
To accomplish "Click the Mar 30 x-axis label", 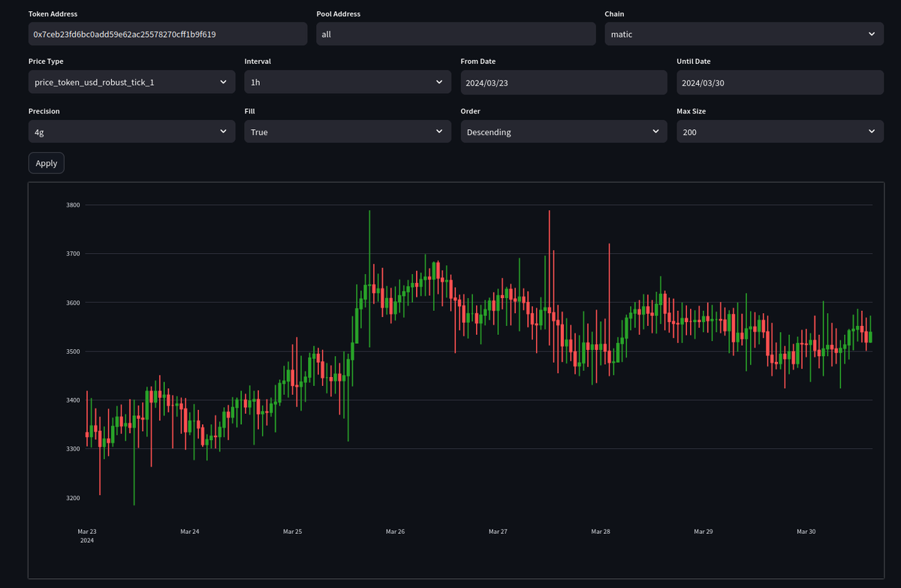I will tap(806, 532).
